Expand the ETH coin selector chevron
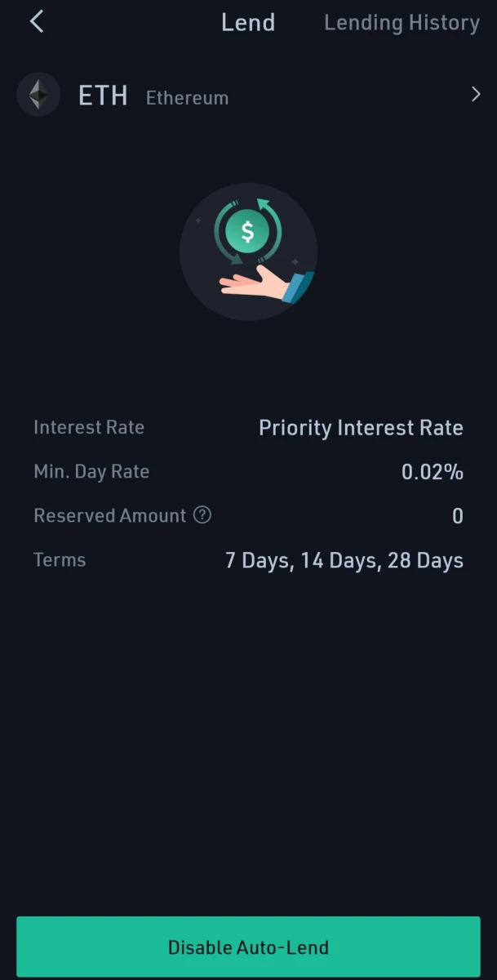The image size is (497, 980). [x=476, y=95]
